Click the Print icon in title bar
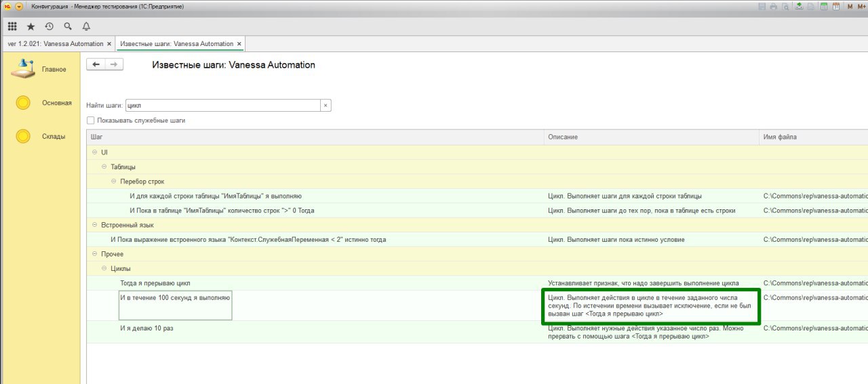The height and width of the screenshot is (384, 868). [x=775, y=6]
